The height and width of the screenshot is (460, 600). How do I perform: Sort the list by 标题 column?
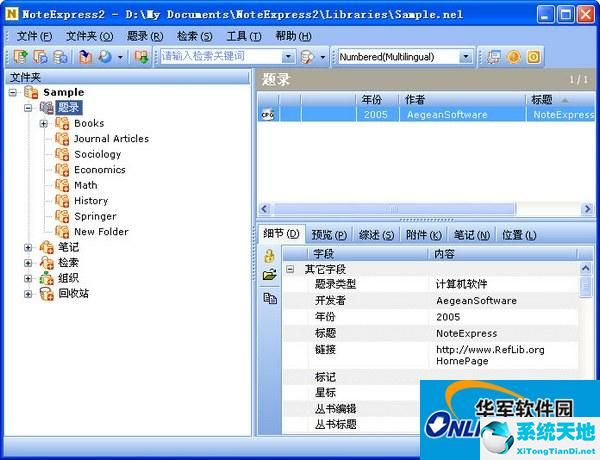tap(560, 100)
